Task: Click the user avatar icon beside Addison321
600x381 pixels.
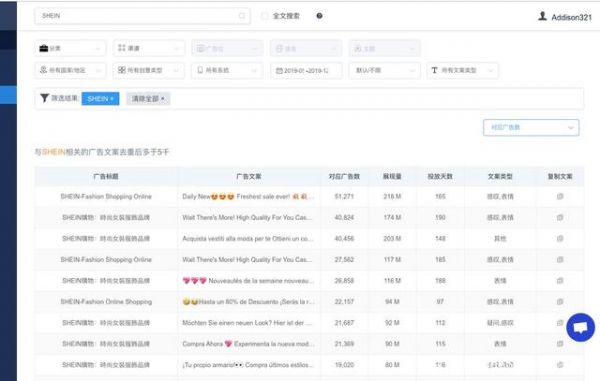Action: [542, 16]
